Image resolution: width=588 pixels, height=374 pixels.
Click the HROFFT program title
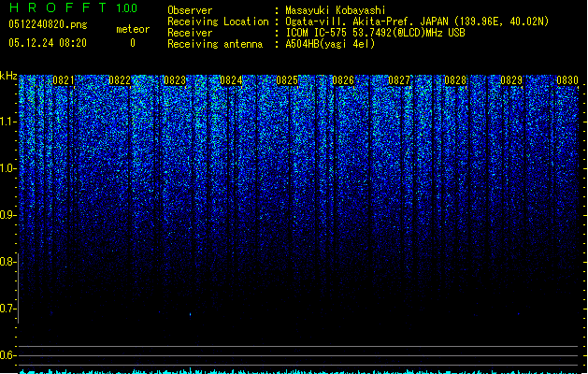click(58, 7)
